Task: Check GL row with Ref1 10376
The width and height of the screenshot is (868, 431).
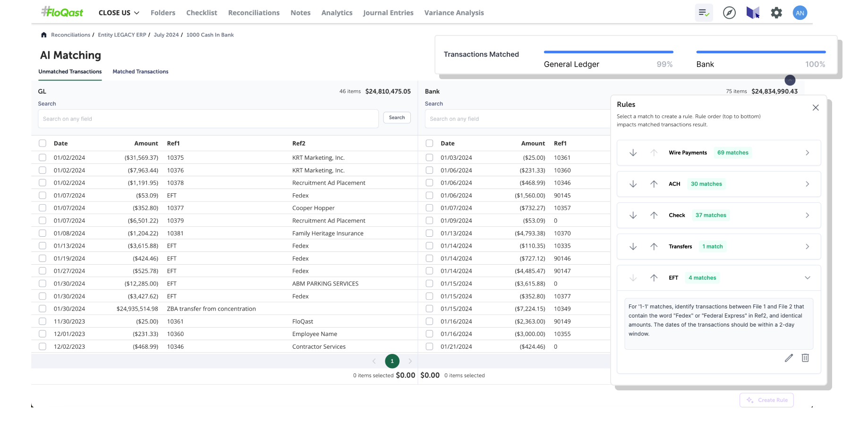Action: click(43, 170)
